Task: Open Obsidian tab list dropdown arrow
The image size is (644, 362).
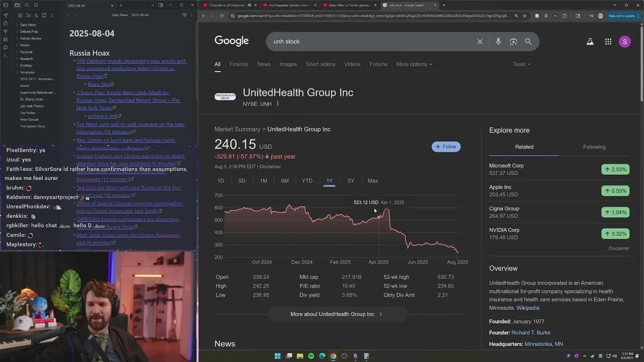Action: coord(152,5)
